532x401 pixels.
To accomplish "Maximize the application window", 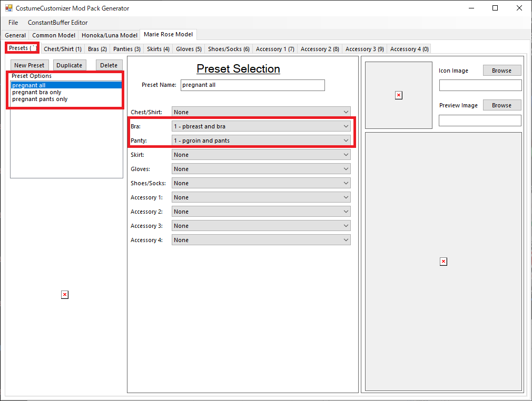I will [495, 8].
